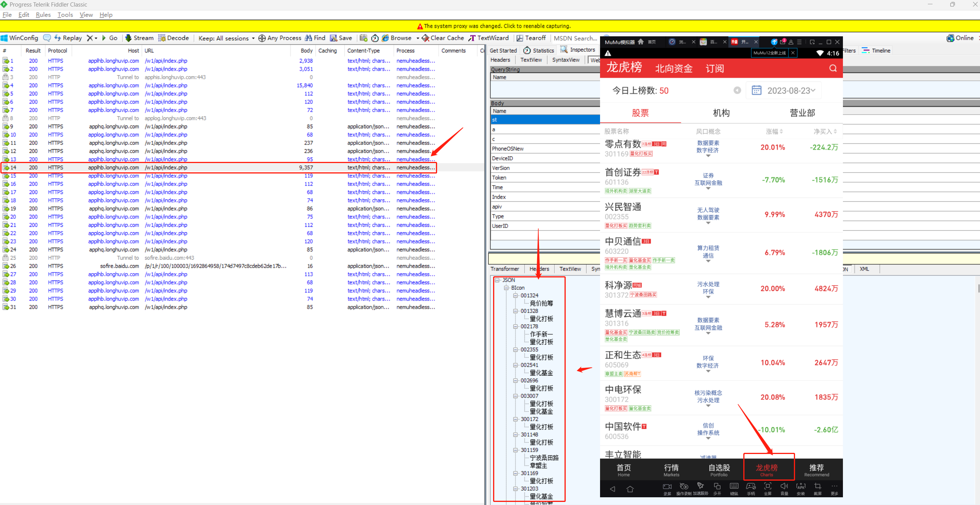Click the Go resume button
The height and width of the screenshot is (505, 980).
[110, 38]
